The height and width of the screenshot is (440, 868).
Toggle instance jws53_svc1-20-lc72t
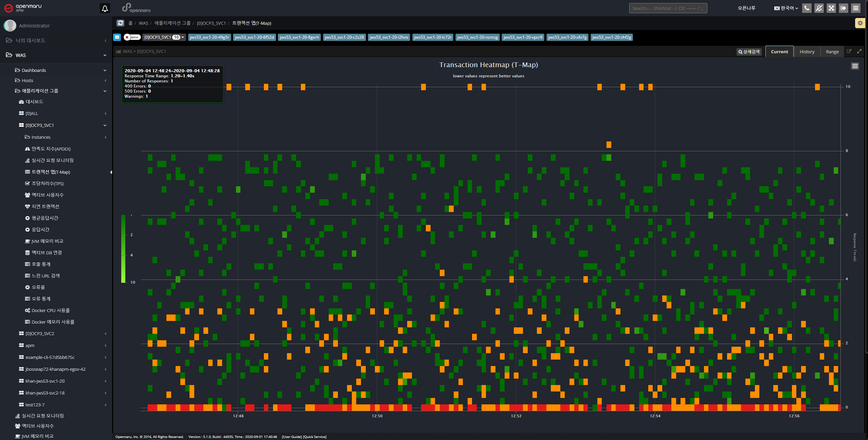pyautogui.click(x=433, y=37)
